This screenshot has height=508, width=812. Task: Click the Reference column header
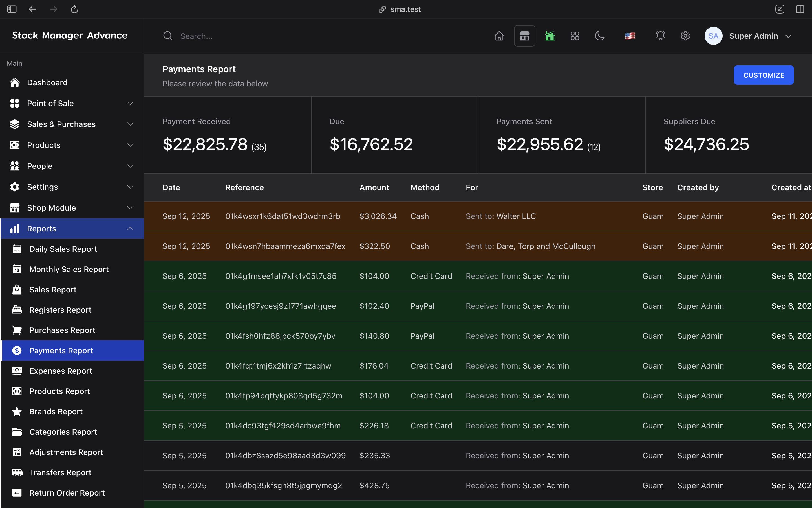pyautogui.click(x=244, y=187)
